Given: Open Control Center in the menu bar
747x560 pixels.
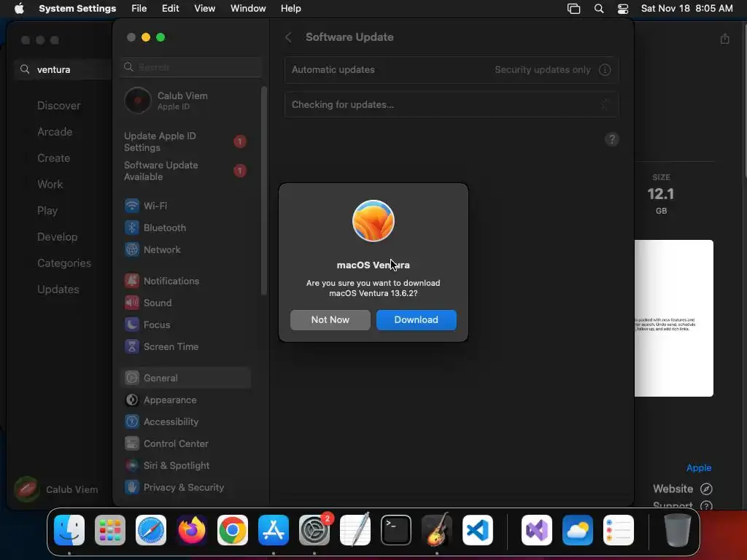Looking at the screenshot, I should coord(623,9).
